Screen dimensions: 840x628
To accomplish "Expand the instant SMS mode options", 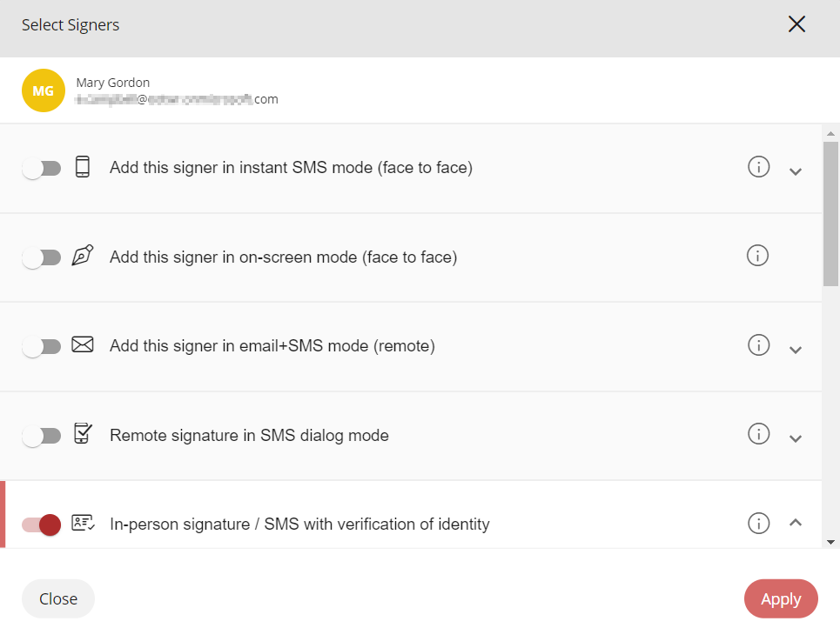I will [x=795, y=171].
